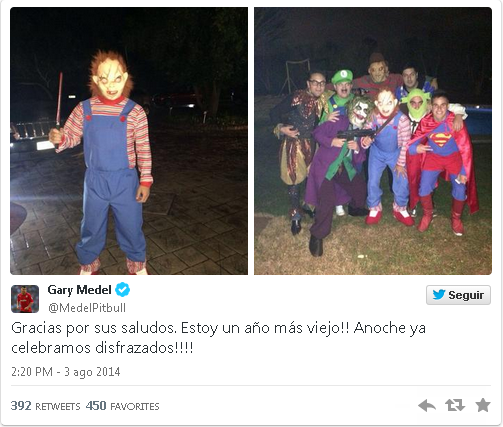Open the Gary Medel name link
This screenshot has height=427, width=503.
79,290
